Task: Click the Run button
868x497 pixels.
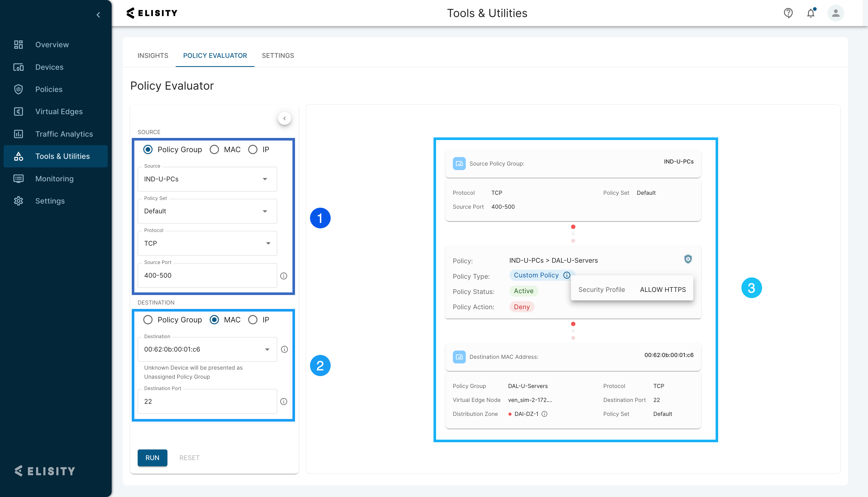Action: (x=152, y=458)
